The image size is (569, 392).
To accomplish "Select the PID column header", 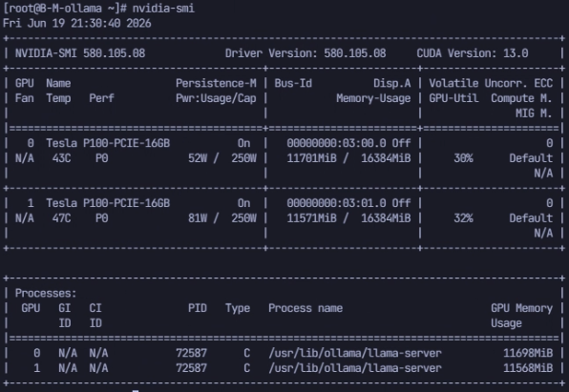I will point(198,308).
